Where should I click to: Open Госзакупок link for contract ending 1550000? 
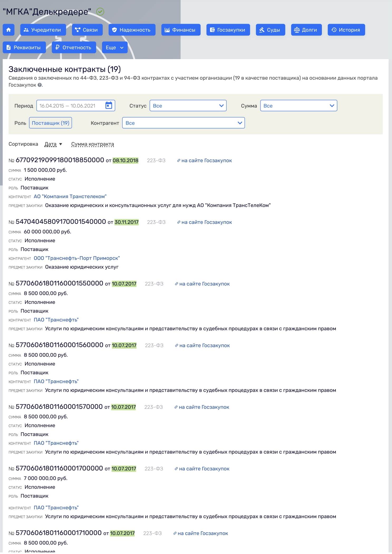click(x=202, y=284)
